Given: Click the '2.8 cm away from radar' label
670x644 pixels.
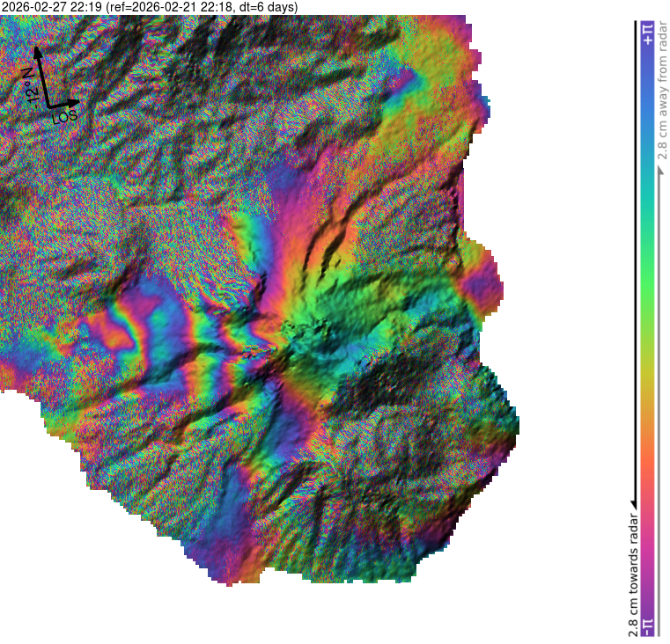Looking at the screenshot, I should [661, 97].
